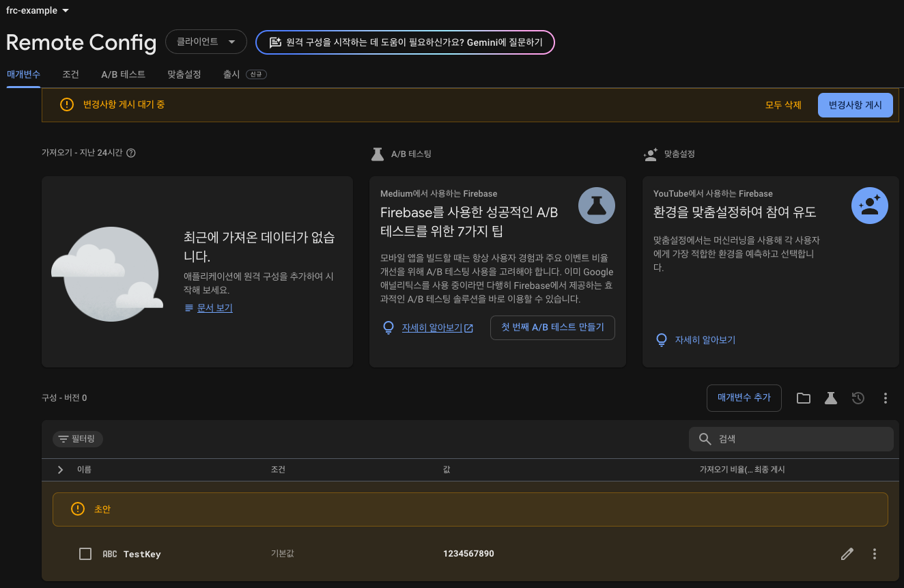The height and width of the screenshot is (588, 904).
Task: Click the lightbulb icon on A/B card
Action: point(389,328)
